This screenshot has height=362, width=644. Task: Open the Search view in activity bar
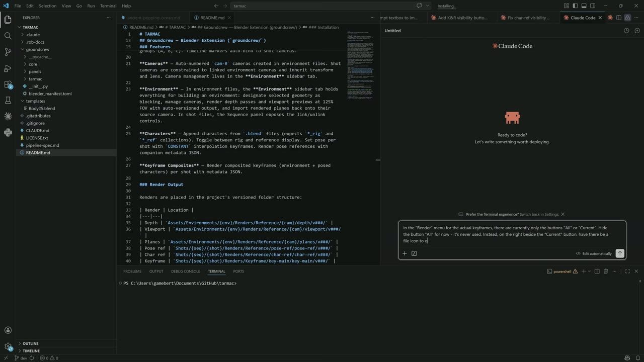click(8, 36)
